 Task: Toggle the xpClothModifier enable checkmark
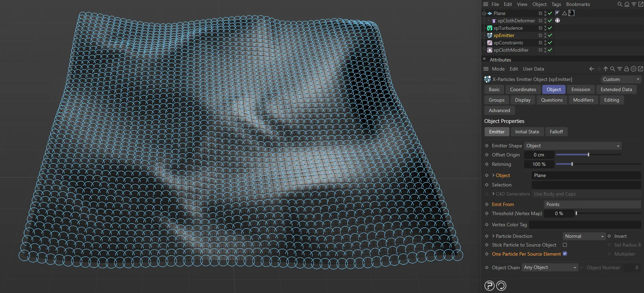[x=550, y=50]
